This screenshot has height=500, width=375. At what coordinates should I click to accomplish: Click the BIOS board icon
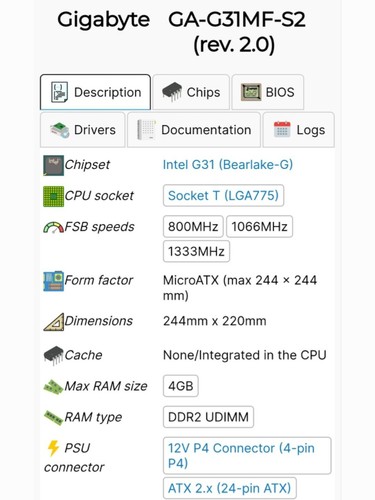[251, 92]
